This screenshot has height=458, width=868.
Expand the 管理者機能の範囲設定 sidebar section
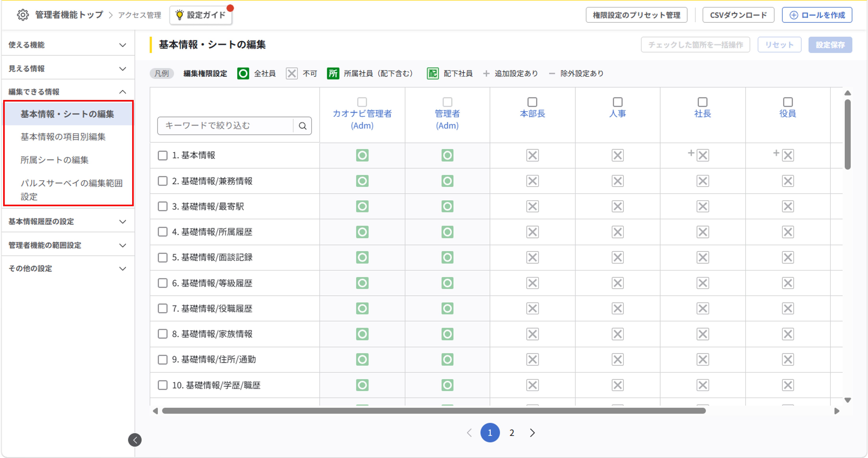coord(68,245)
